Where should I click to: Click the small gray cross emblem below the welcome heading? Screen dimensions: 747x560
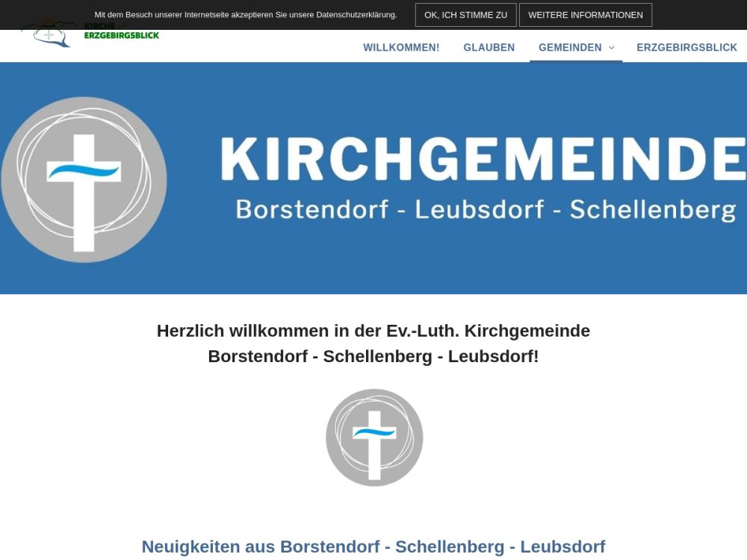[x=374, y=438]
